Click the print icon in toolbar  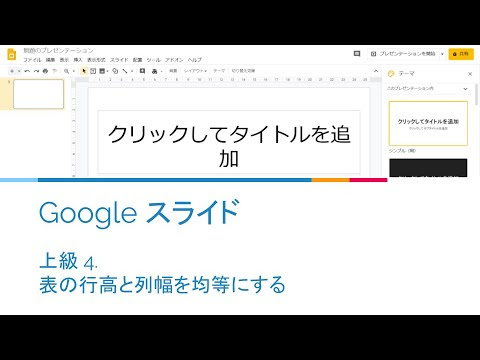pyautogui.click(x=45, y=71)
